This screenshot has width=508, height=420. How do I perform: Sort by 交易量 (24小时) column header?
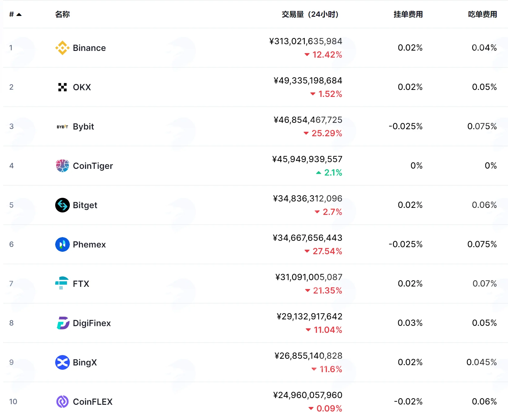coord(310,14)
